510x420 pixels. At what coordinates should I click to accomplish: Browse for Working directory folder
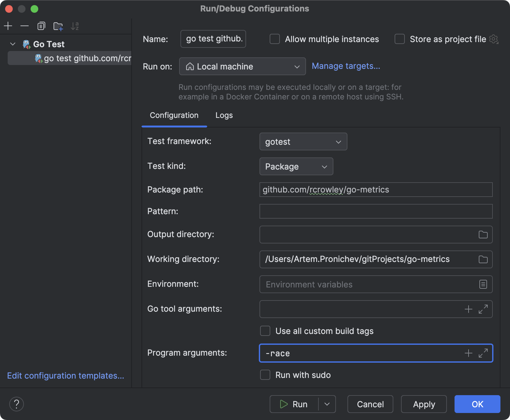click(483, 259)
